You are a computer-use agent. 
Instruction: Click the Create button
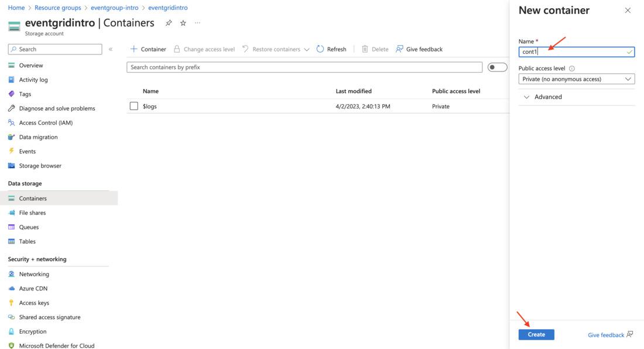point(536,334)
